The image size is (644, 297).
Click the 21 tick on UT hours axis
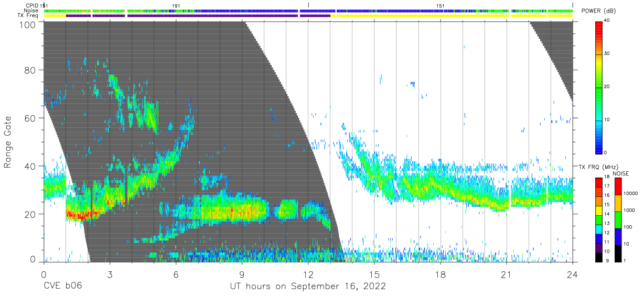(x=507, y=274)
